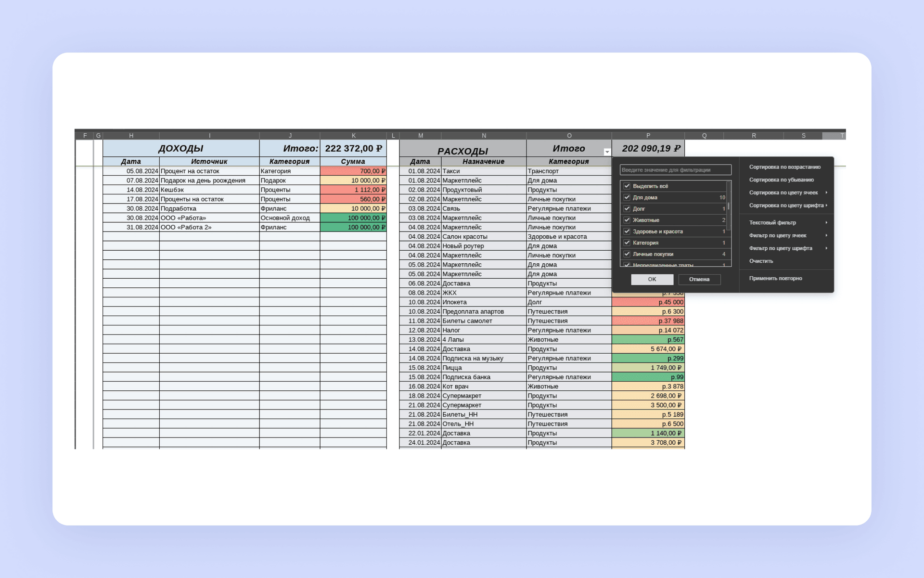Select column R header
Screen dimensions: 924x578
tap(754, 136)
